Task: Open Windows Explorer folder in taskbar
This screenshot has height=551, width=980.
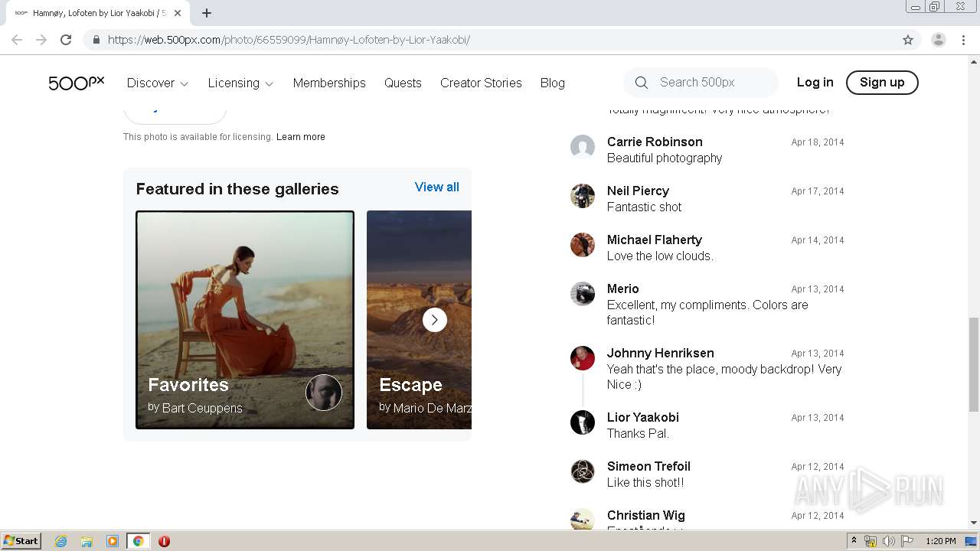Action: tap(87, 541)
